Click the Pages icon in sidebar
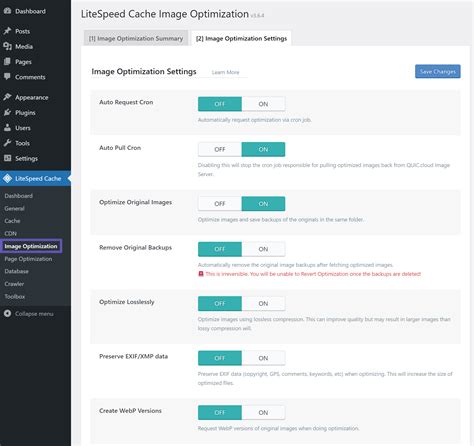474x446 pixels. 7,62
